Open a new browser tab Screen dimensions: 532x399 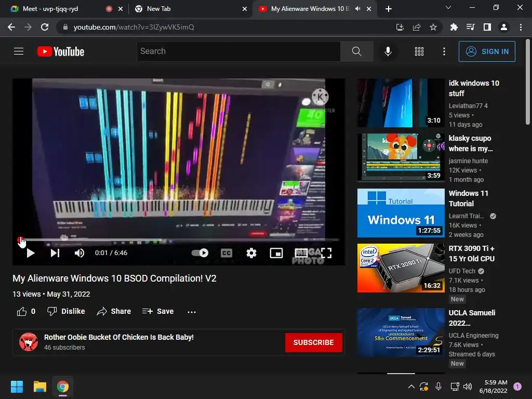click(x=389, y=9)
